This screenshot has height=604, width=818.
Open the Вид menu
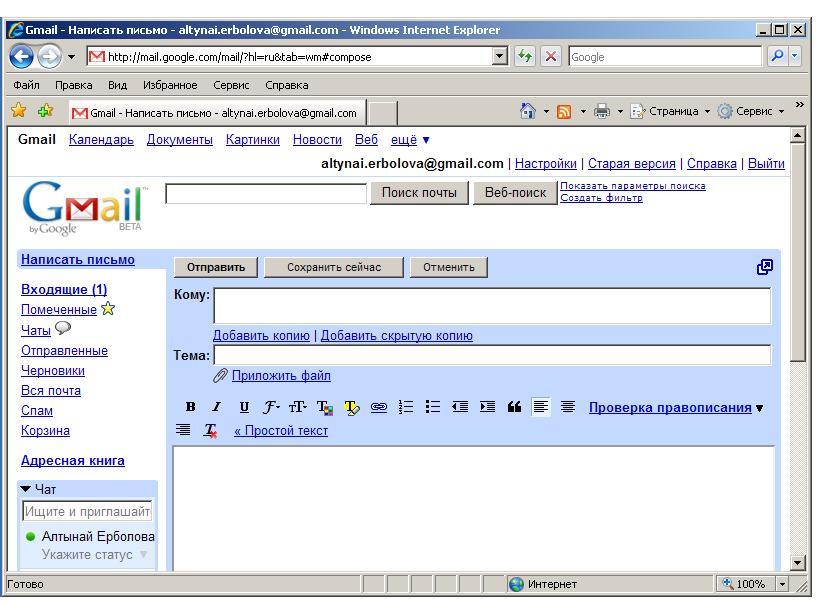click(x=117, y=85)
